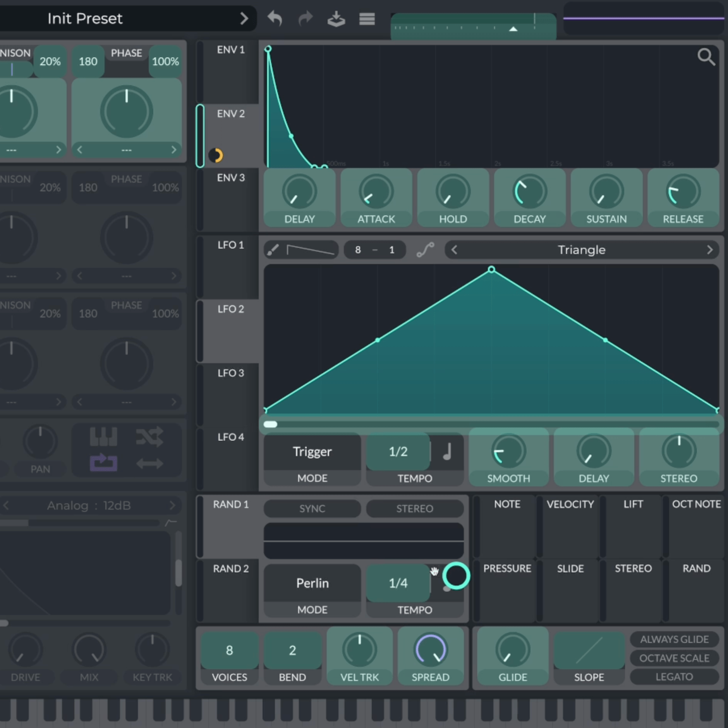
Task: Open the Perlin random mode dropdown
Action: 312,583
